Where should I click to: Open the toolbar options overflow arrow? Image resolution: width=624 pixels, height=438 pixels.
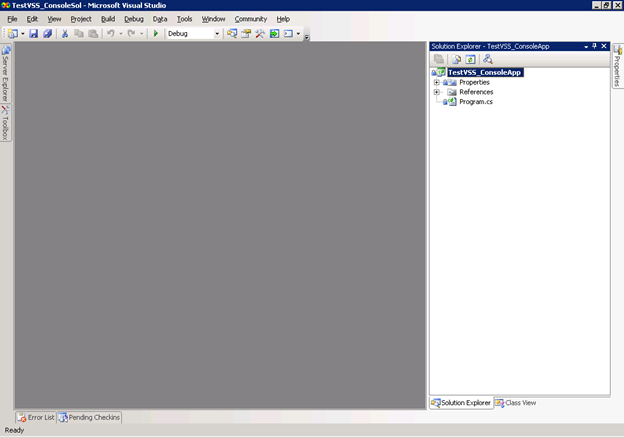(306, 37)
